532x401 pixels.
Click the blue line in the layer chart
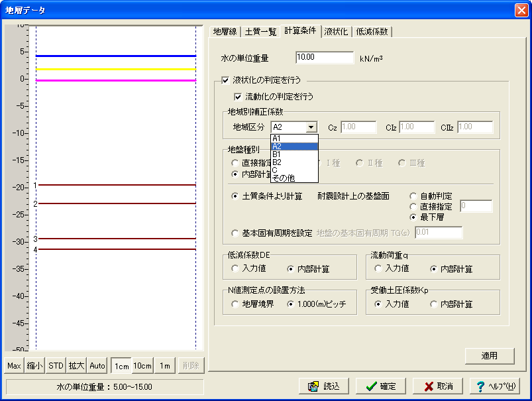116,56
